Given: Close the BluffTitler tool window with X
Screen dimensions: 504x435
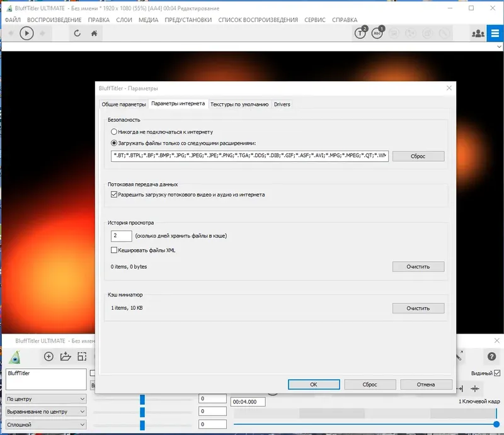Looking at the screenshot, I should point(497,341).
